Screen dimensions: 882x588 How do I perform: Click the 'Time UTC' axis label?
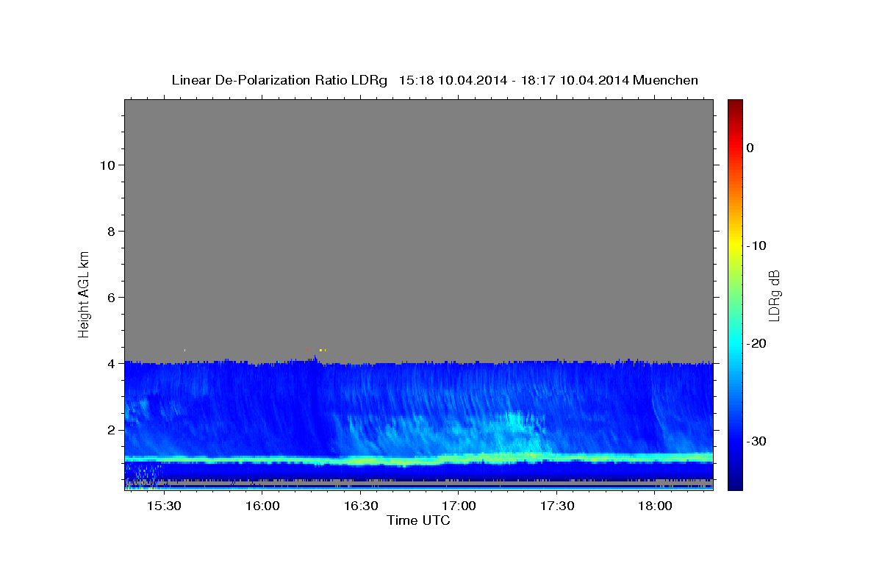[x=418, y=520]
